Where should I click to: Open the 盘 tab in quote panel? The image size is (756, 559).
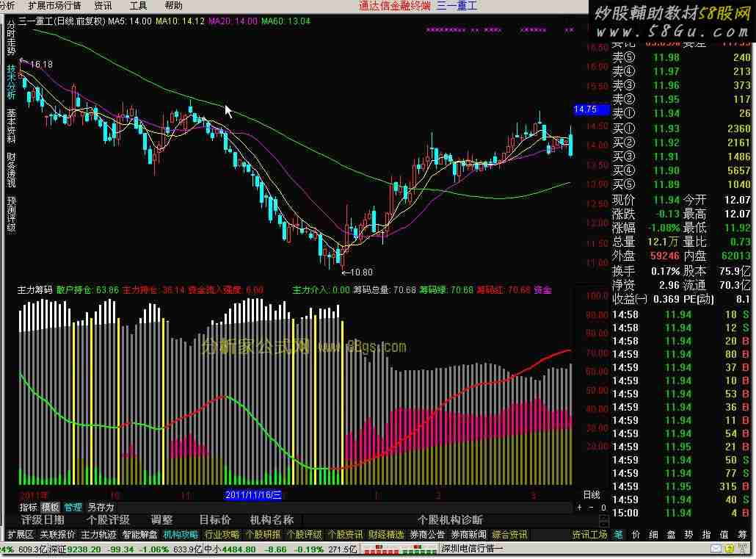tap(671, 535)
